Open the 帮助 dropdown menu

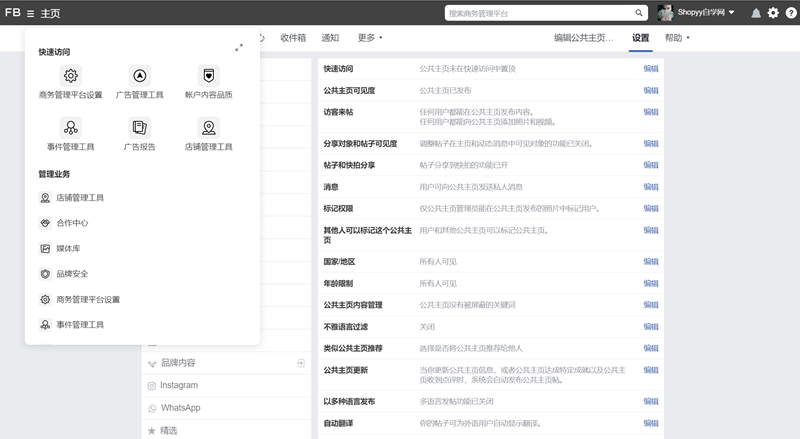pyautogui.click(x=677, y=38)
